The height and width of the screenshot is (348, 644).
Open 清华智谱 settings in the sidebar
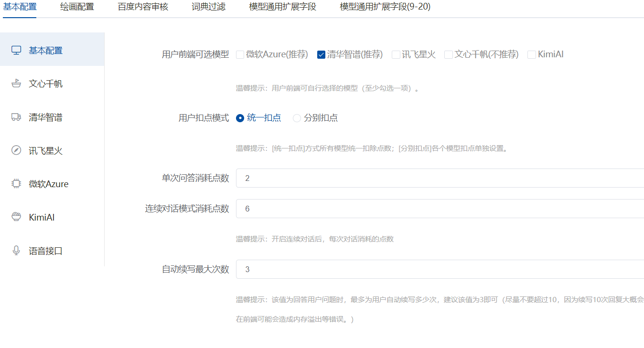click(52, 117)
